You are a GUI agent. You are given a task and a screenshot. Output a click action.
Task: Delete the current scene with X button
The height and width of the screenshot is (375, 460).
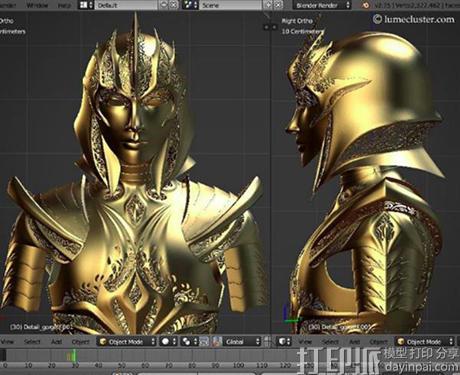click(x=278, y=5)
